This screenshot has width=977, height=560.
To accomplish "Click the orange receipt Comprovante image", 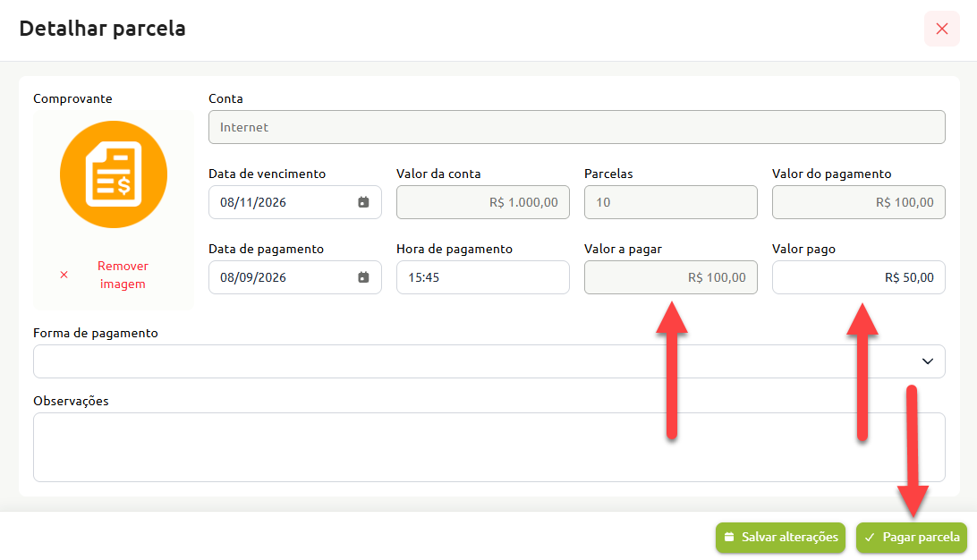I will (114, 174).
